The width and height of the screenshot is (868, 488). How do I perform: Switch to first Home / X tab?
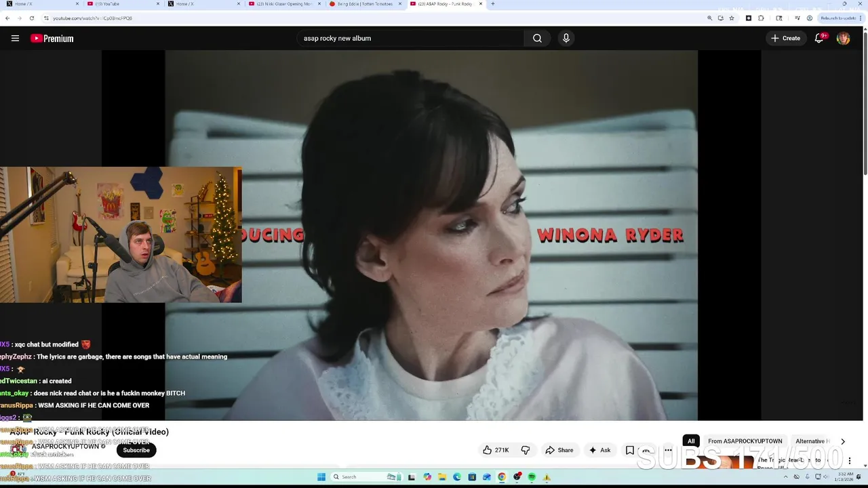[x=41, y=4]
